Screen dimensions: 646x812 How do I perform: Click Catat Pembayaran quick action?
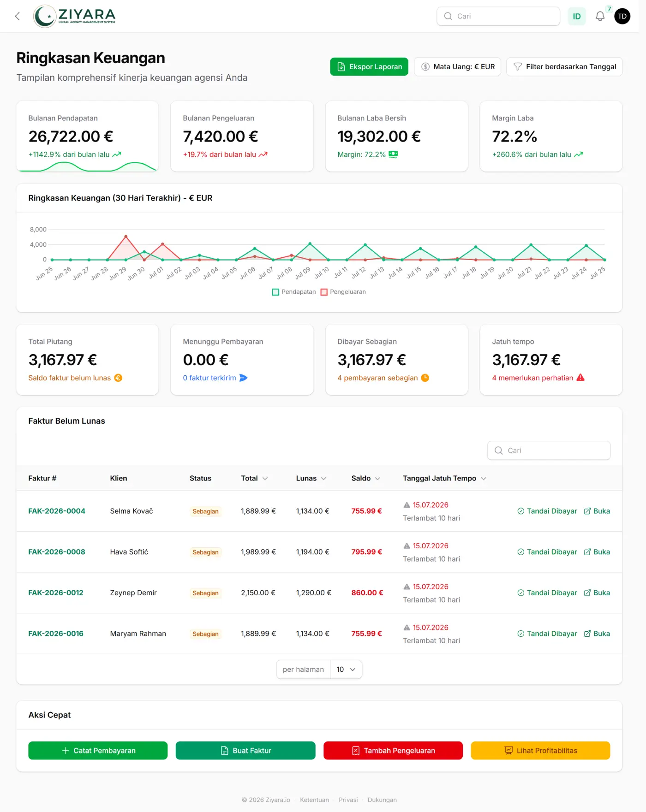click(x=98, y=751)
